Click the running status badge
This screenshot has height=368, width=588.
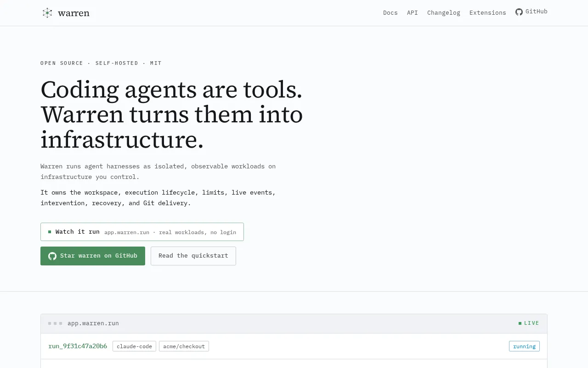[524, 346]
